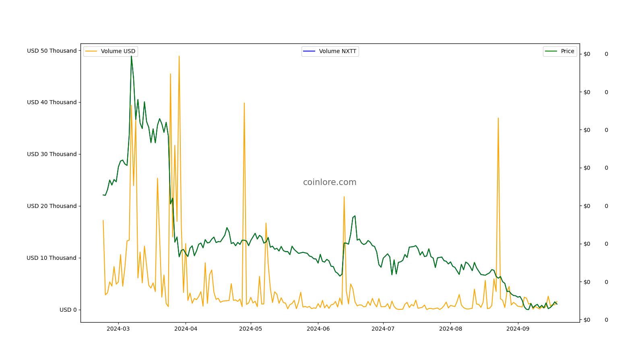The height and width of the screenshot is (362, 644).
Task: Click the 2024-03 date axis label
Action: 118,329
